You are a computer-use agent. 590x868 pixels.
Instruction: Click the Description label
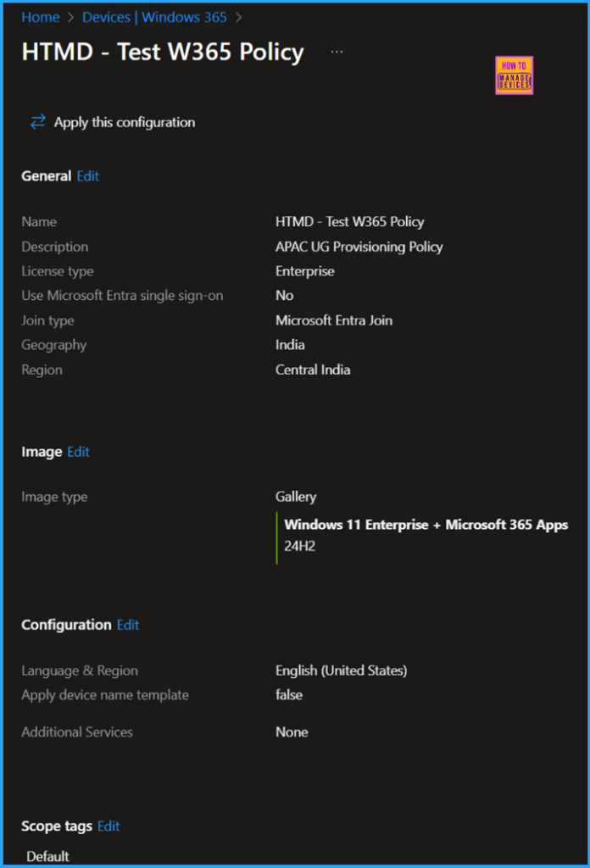click(55, 247)
